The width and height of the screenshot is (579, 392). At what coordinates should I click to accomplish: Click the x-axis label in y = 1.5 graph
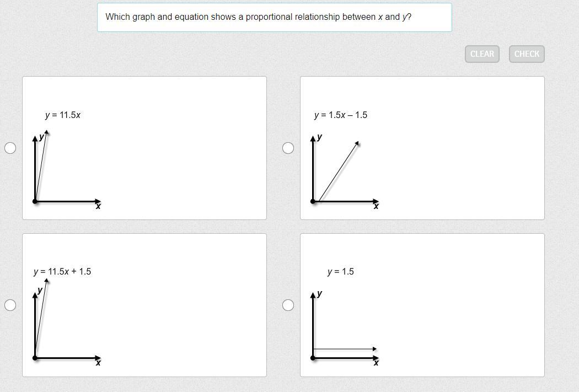click(x=376, y=363)
